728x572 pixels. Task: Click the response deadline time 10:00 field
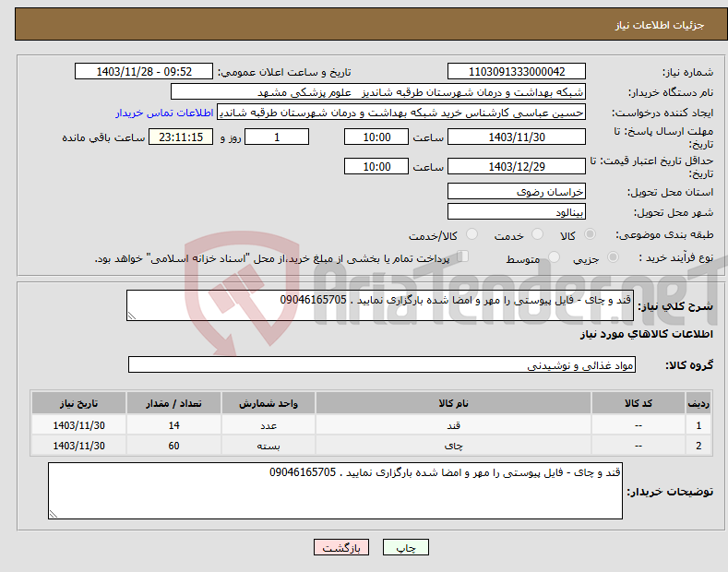click(x=376, y=137)
